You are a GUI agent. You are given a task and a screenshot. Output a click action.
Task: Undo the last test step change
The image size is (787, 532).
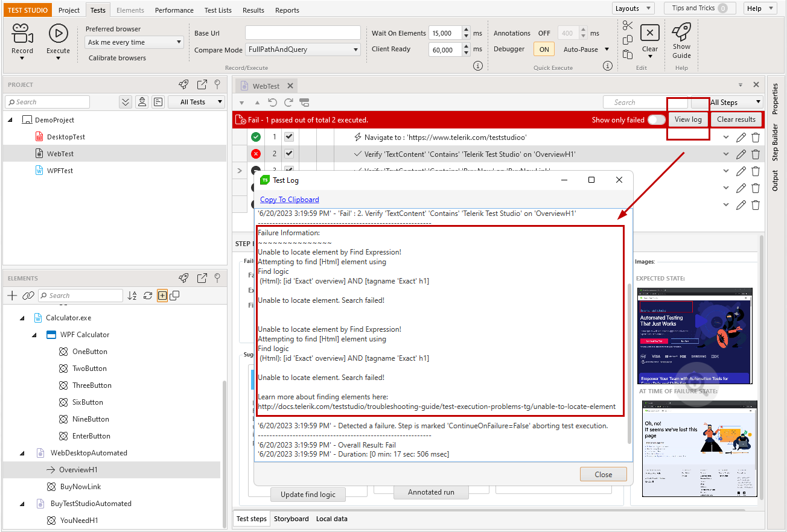[273, 103]
